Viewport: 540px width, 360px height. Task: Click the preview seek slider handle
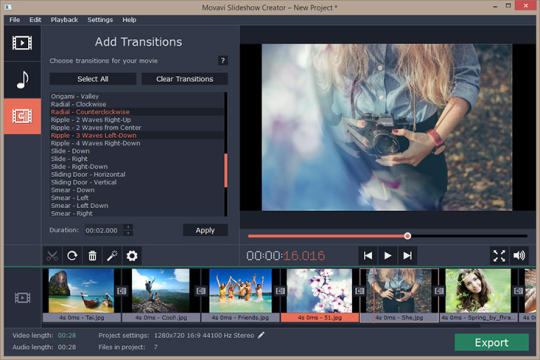407,236
